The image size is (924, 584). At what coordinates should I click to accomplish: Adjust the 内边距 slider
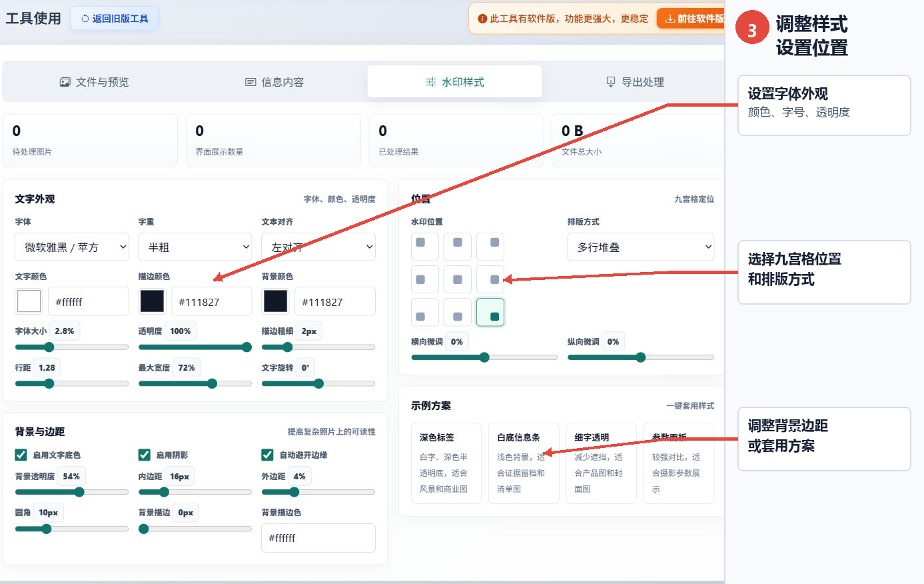[x=195, y=492]
